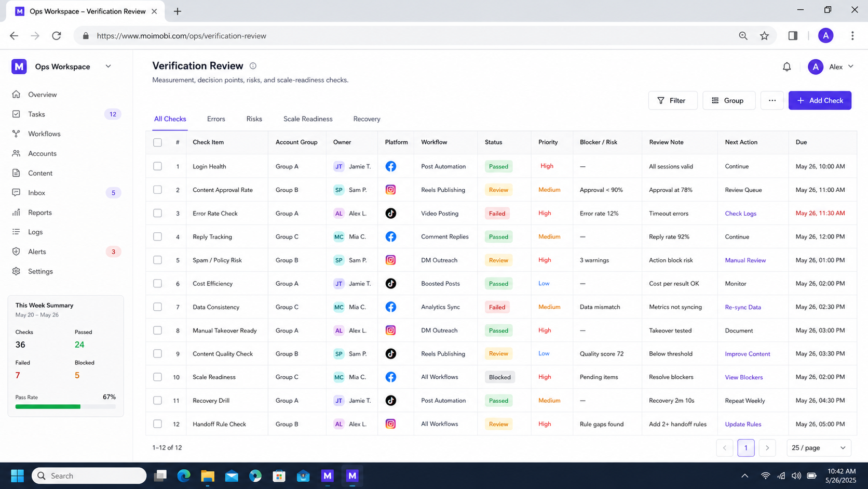Switch to the Scale Readiness tab

coord(308,119)
